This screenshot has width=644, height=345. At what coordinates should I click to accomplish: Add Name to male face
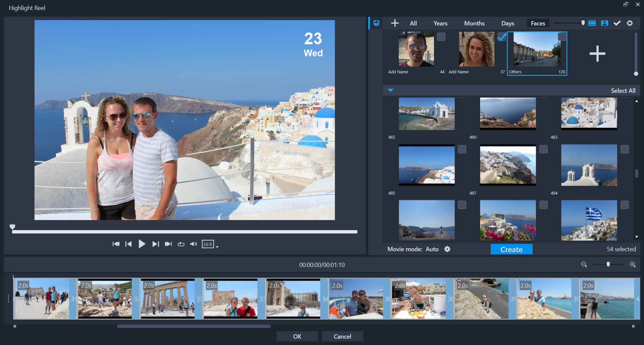(398, 72)
